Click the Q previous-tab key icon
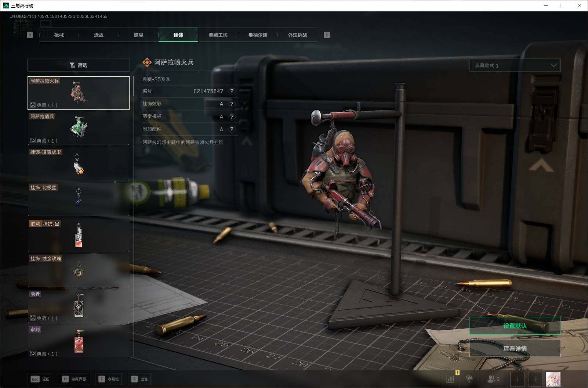This screenshot has height=388, width=588. point(30,35)
